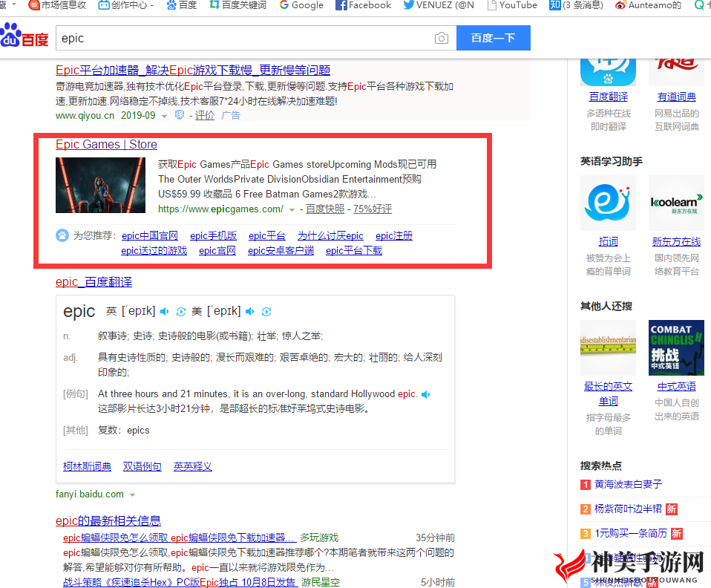Image resolution: width=711 pixels, height=588 pixels.
Task: Open the 知乎 (3 条消息) bookmark
Action: click(x=576, y=5)
